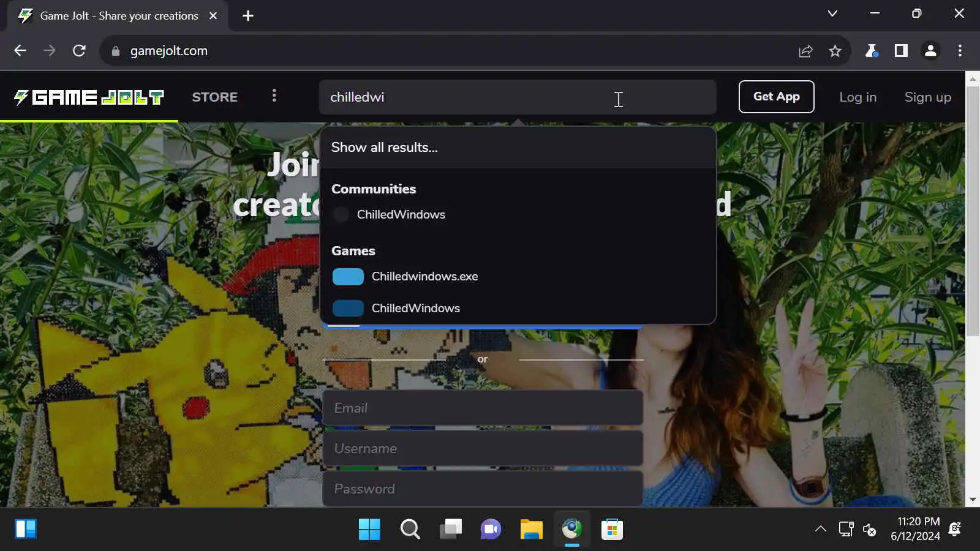Focus the Email field
The image size is (980, 551).
tap(483, 408)
